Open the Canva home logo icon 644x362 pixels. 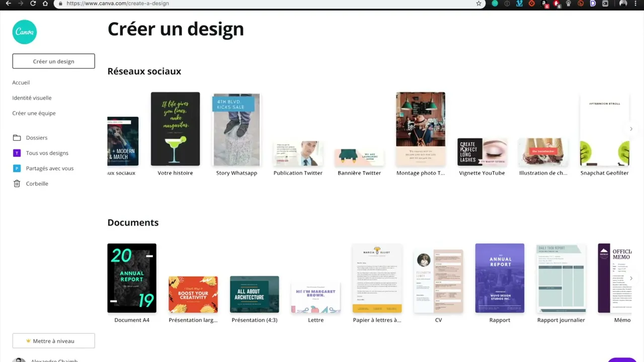(x=24, y=32)
